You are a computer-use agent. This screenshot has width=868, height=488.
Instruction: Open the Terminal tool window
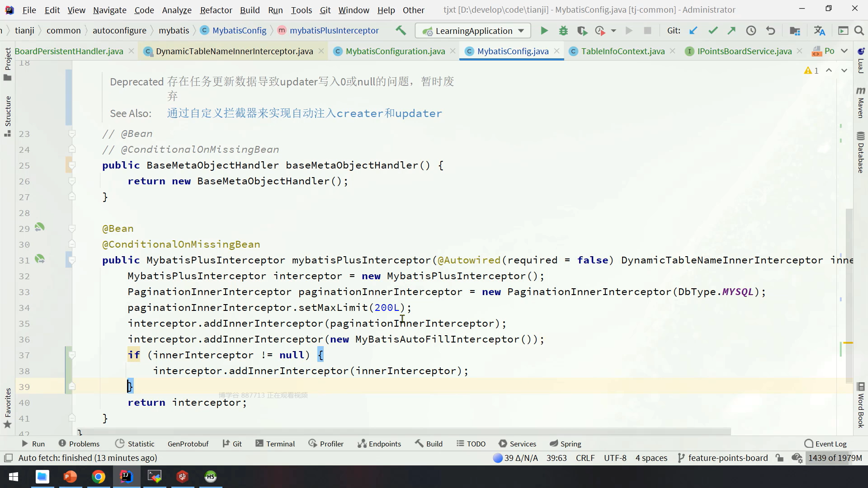[275, 444]
